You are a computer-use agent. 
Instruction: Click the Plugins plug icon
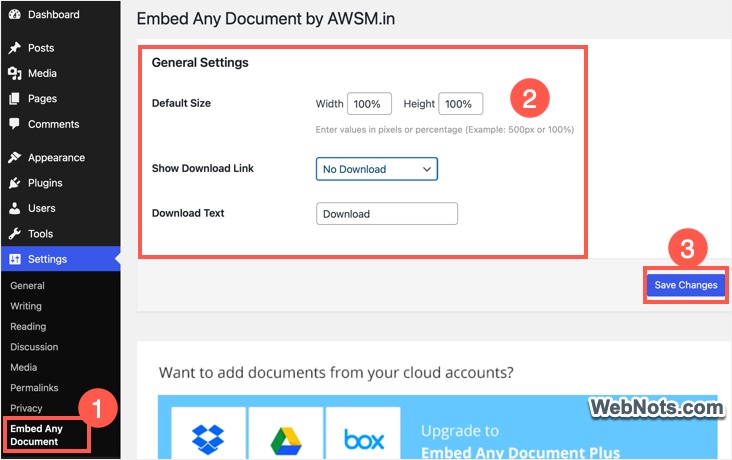tap(15, 183)
